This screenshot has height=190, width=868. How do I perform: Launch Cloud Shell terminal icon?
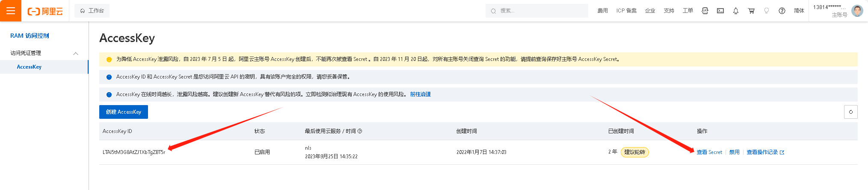click(720, 11)
